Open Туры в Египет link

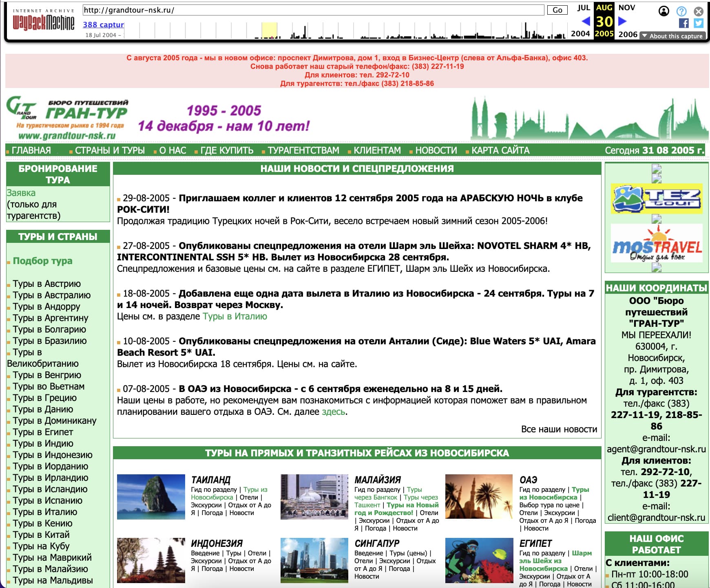43,432
